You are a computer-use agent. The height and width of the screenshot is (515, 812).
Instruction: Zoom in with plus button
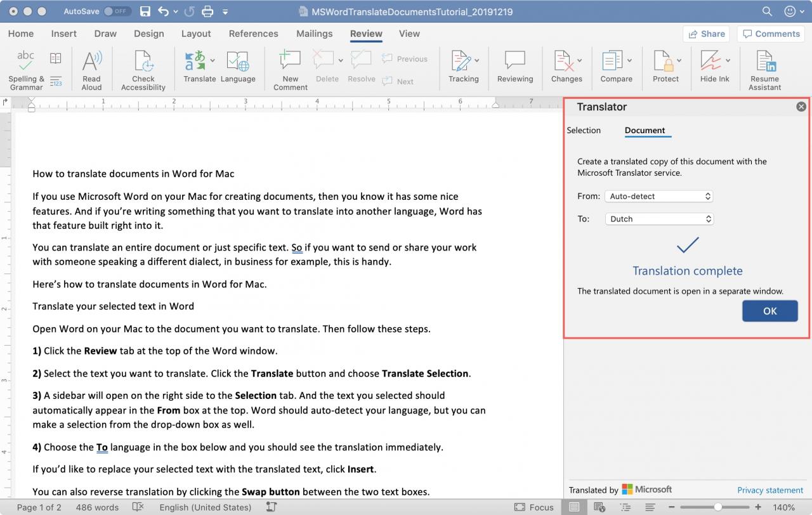(758, 507)
